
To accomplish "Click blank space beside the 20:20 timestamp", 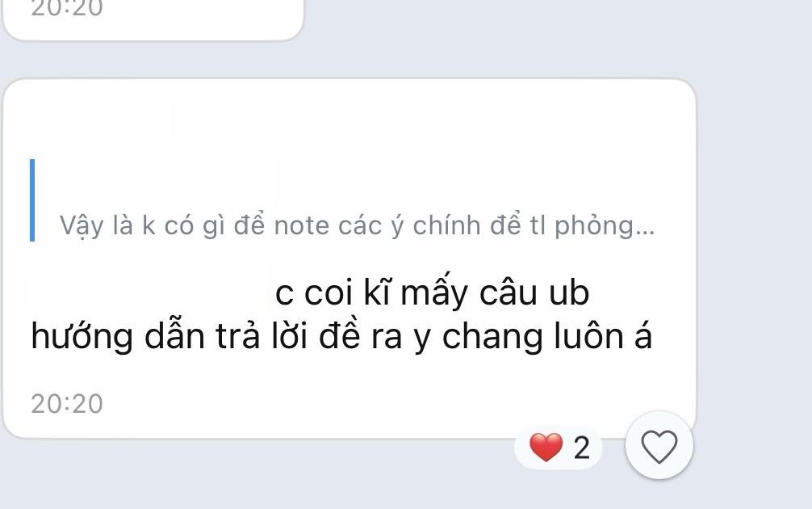I will (362, 404).
